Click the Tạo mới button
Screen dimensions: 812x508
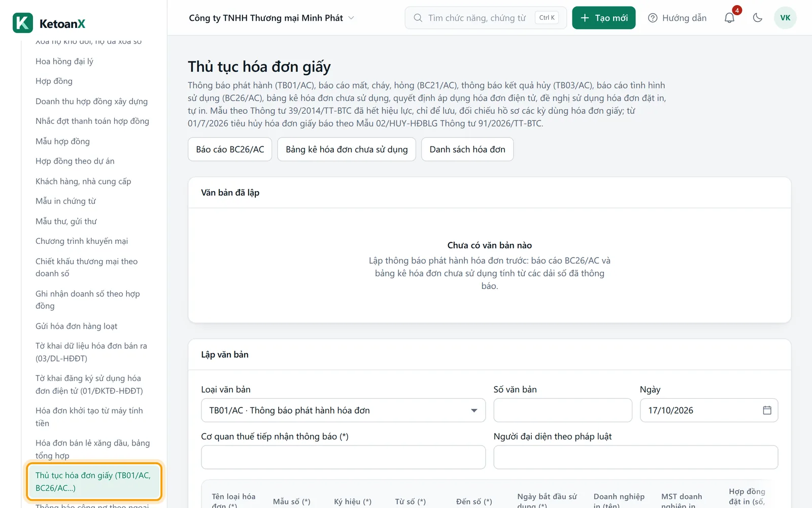[x=603, y=18]
